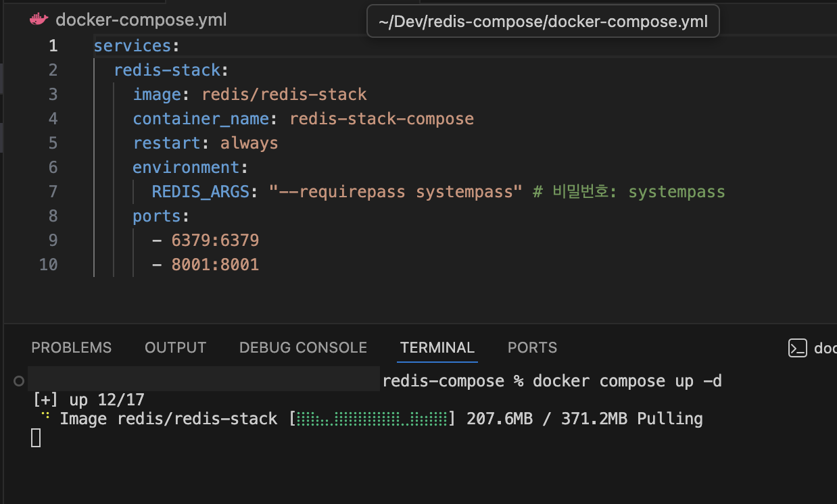
Task: Click the command decoration circle beside the prompt
Action: pos(19,381)
